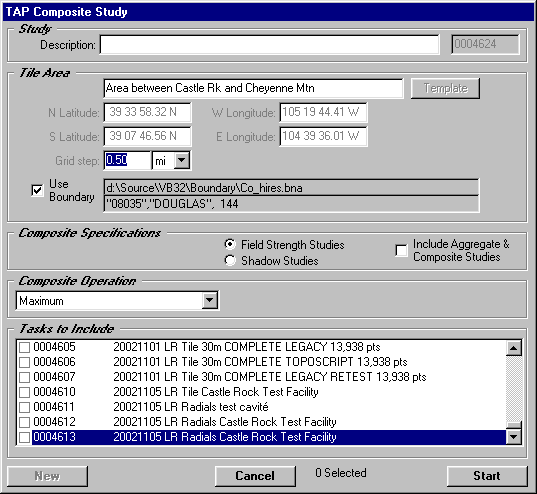This screenshot has width=537, height=494.
Task: Select the Field Strength Studies option
Action: 230,244
